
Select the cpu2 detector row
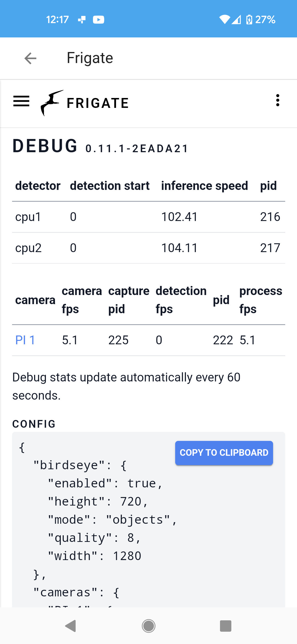[x=29, y=248]
